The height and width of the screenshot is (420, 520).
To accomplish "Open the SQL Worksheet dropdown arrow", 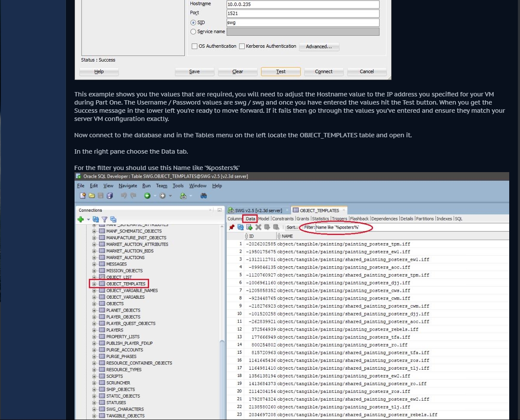I will coord(190,196).
